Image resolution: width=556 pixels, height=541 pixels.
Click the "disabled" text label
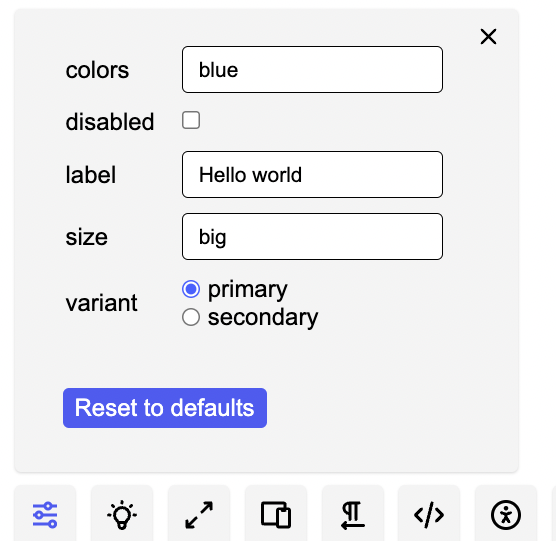click(x=110, y=122)
